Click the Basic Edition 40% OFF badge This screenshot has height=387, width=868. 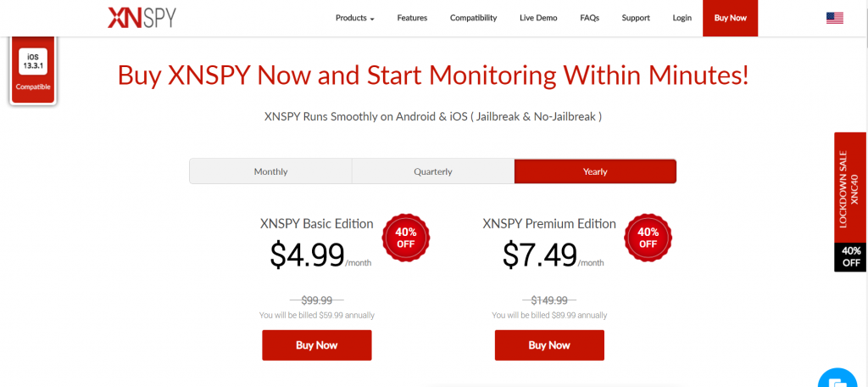tap(406, 238)
